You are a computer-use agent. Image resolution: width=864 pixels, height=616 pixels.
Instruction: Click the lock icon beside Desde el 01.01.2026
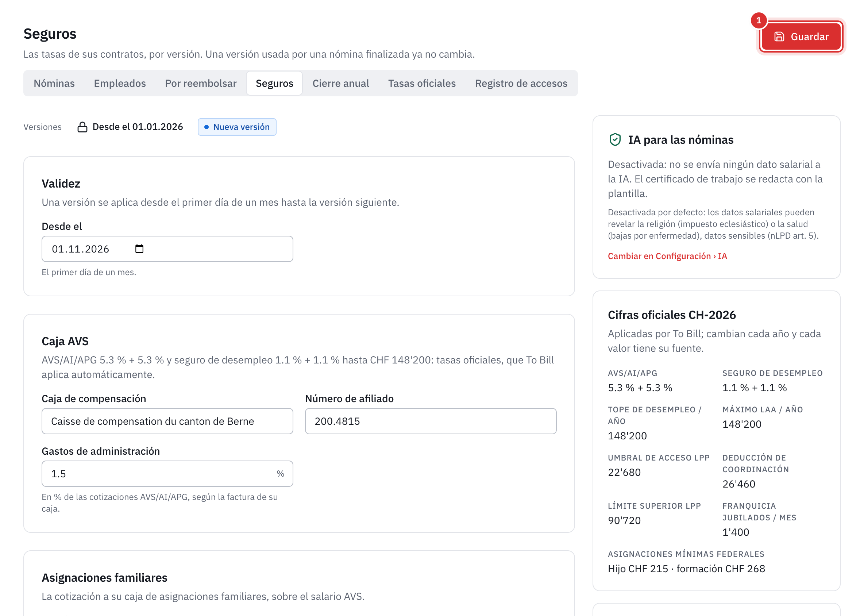(x=82, y=127)
